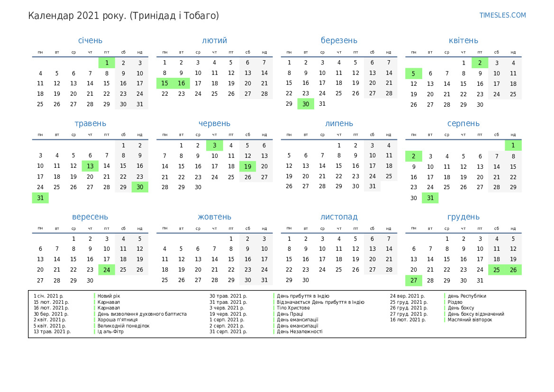Select the Різдво holiday entry
This screenshot has width=554, height=392.
[455, 302]
